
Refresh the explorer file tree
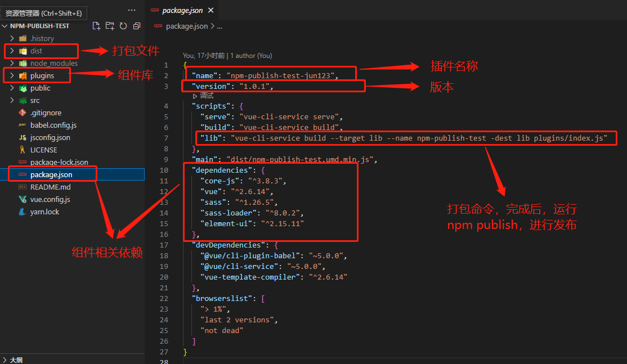click(x=123, y=26)
